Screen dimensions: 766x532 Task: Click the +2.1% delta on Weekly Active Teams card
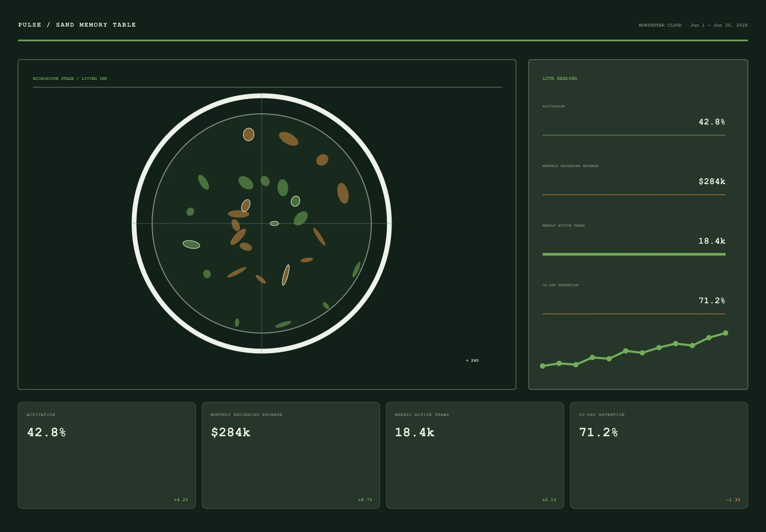point(549,500)
